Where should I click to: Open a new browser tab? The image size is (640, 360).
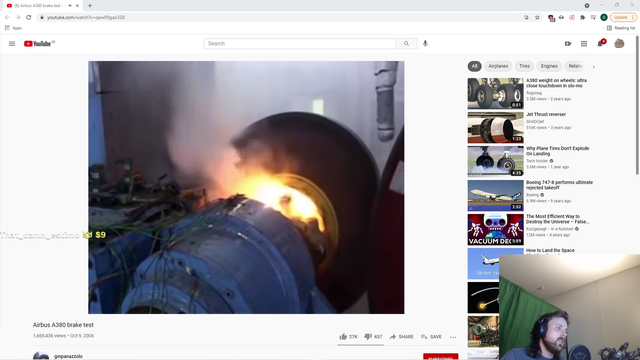click(90, 6)
